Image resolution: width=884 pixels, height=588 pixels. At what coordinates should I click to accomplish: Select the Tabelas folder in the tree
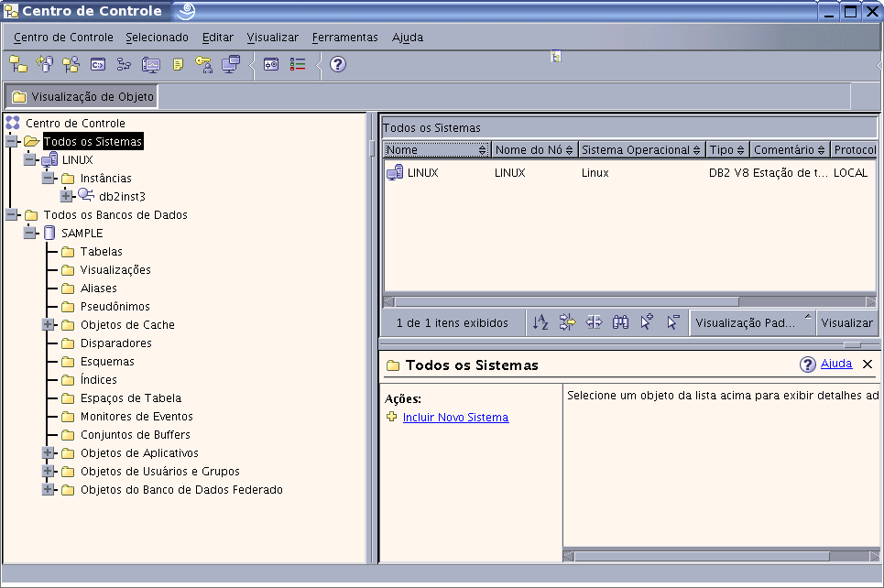click(101, 252)
